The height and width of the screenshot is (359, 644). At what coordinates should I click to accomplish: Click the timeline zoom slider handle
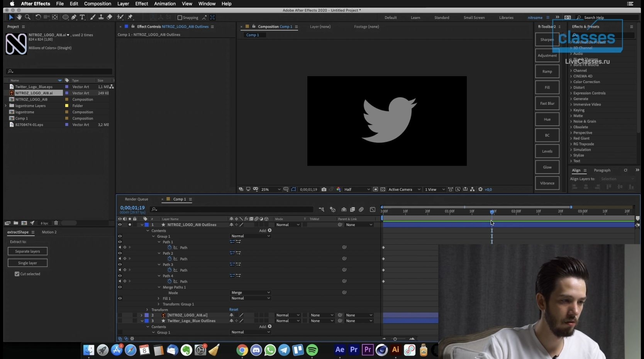[395, 339]
